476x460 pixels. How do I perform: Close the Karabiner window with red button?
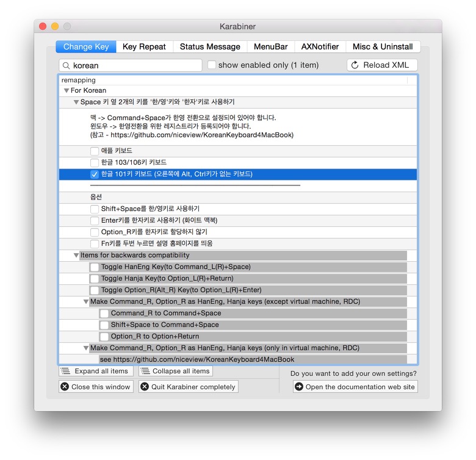43,26
